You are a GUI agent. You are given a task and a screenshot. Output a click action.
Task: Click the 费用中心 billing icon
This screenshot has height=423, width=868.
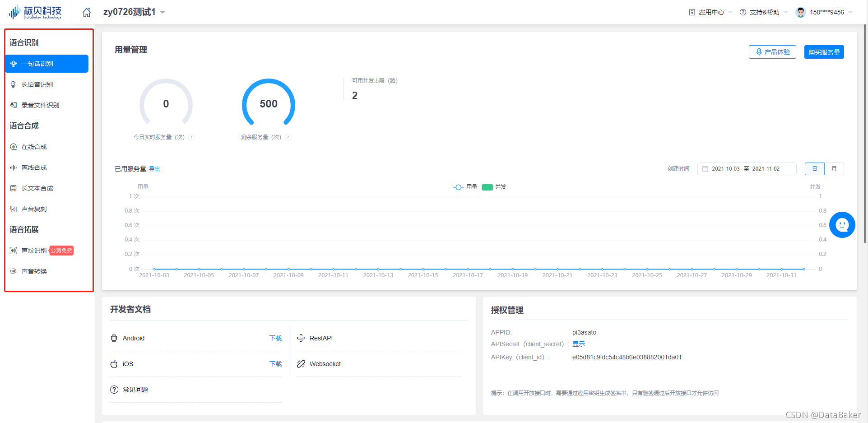coord(692,12)
